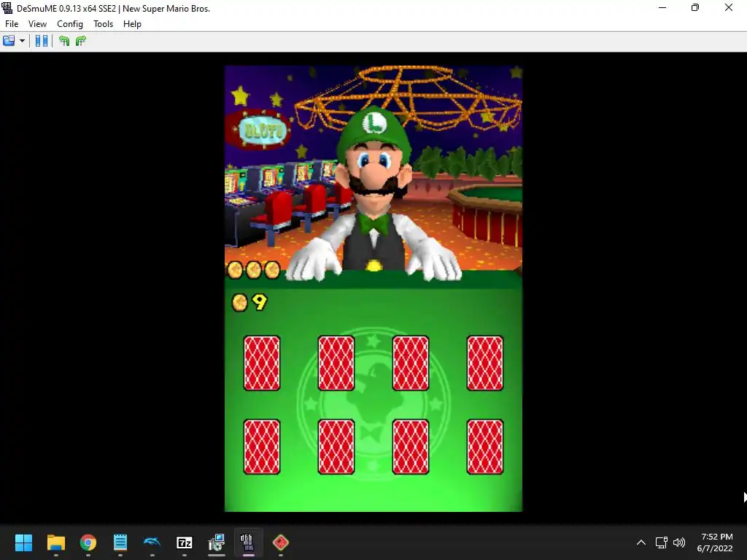Select the DeSmuME taskbar icon
747x560 pixels.
[x=248, y=542]
